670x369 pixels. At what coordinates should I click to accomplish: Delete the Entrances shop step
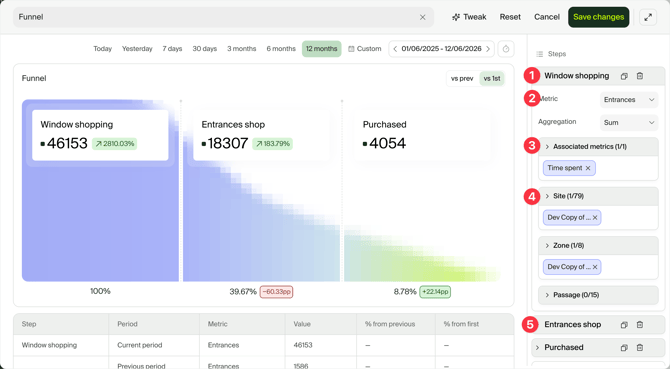(640, 325)
